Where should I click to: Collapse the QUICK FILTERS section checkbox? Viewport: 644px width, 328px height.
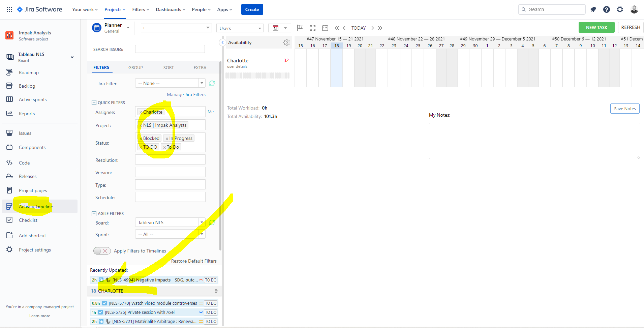pos(94,102)
